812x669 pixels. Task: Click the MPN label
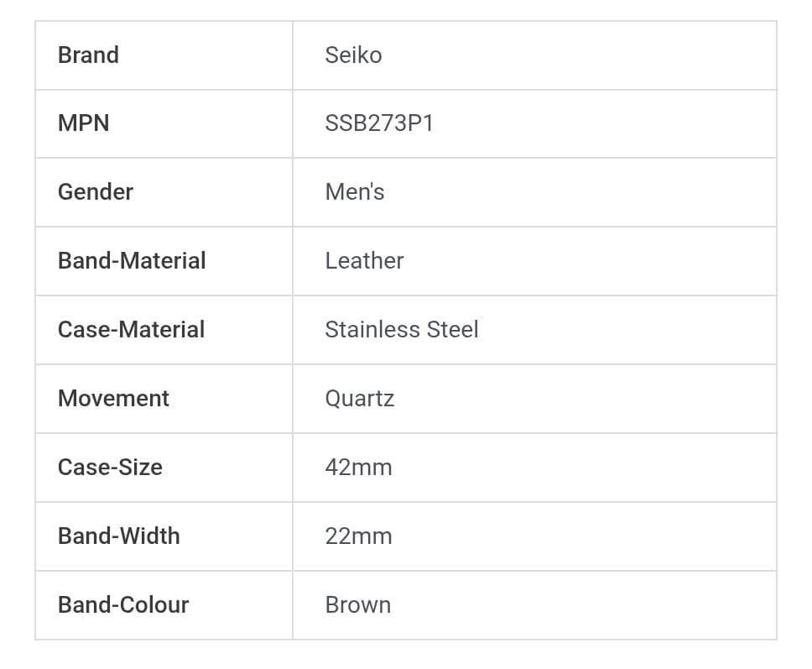click(x=83, y=123)
